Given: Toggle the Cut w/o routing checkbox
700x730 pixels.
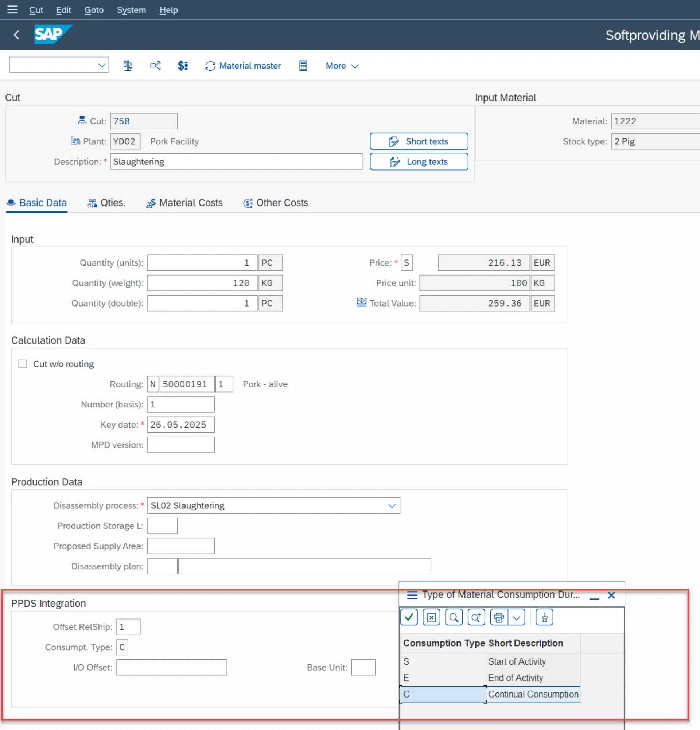Looking at the screenshot, I should pos(23,364).
